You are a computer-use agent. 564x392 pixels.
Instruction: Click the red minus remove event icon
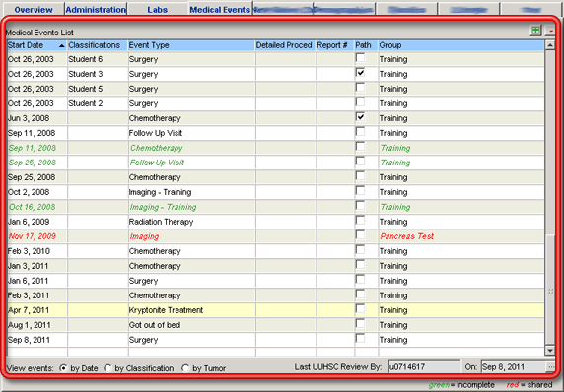[x=550, y=31]
